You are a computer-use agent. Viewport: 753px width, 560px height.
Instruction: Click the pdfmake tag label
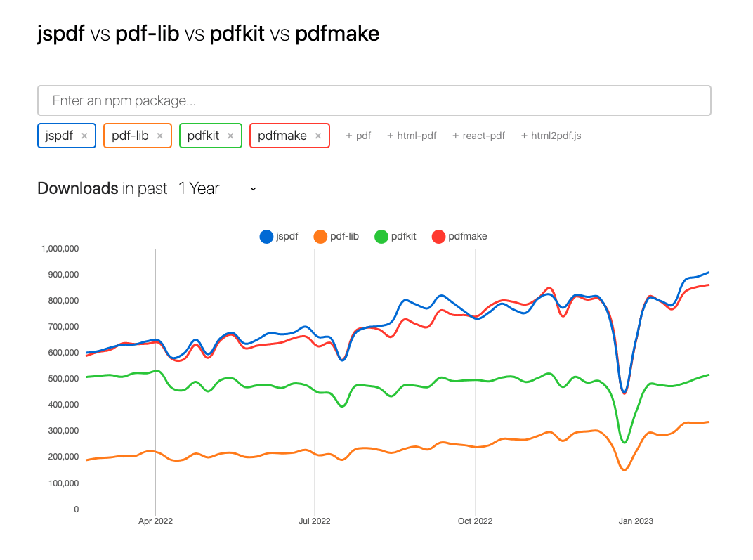click(282, 136)
